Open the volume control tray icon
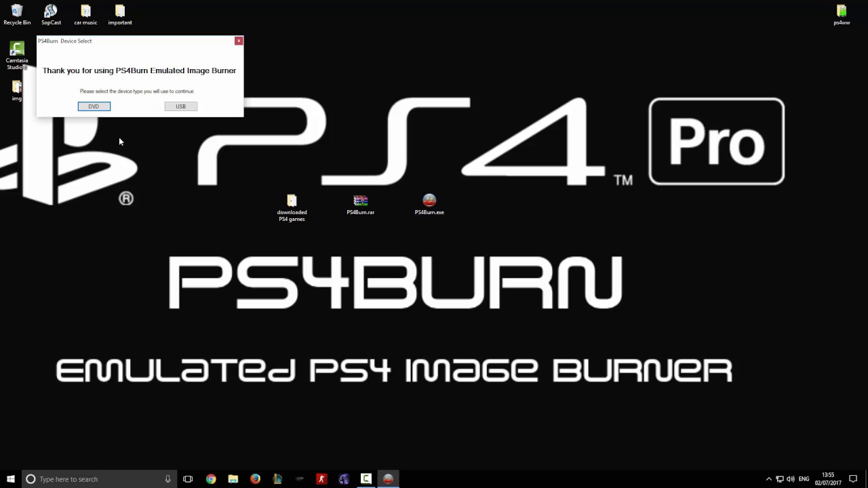This screenshot has width=868, height=488. (x=790, y=479)
